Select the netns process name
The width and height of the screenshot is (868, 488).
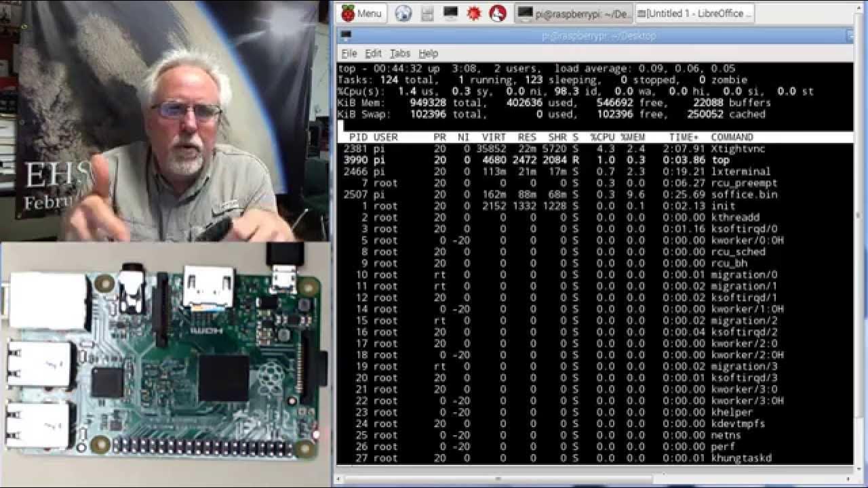pos(726,435)
